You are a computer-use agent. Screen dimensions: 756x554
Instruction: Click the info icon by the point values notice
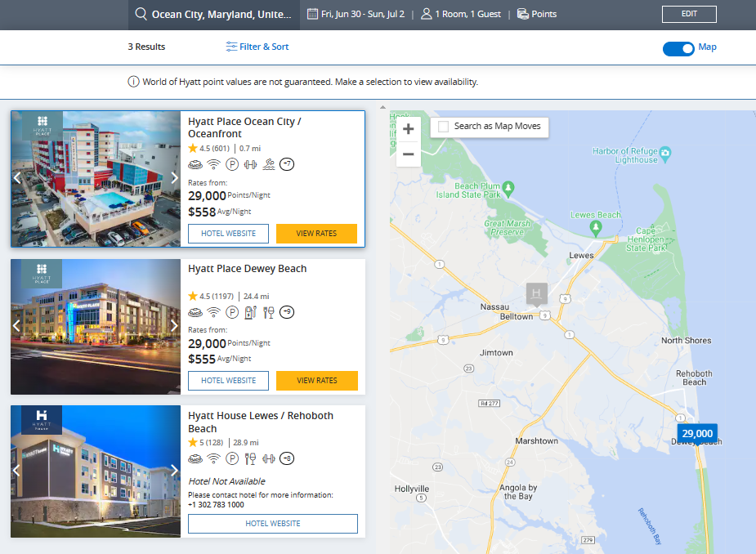[x=133, y=82]
